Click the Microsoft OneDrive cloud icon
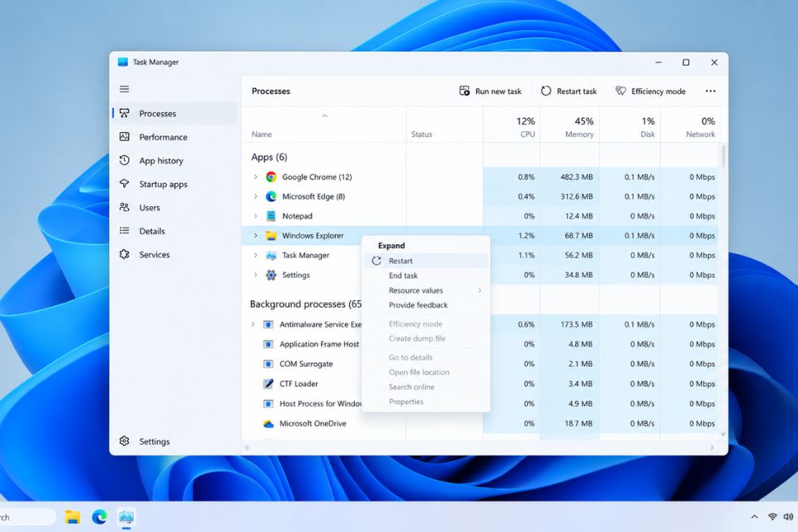This screenshot has height=532, width=798. [x=268, y=424]
